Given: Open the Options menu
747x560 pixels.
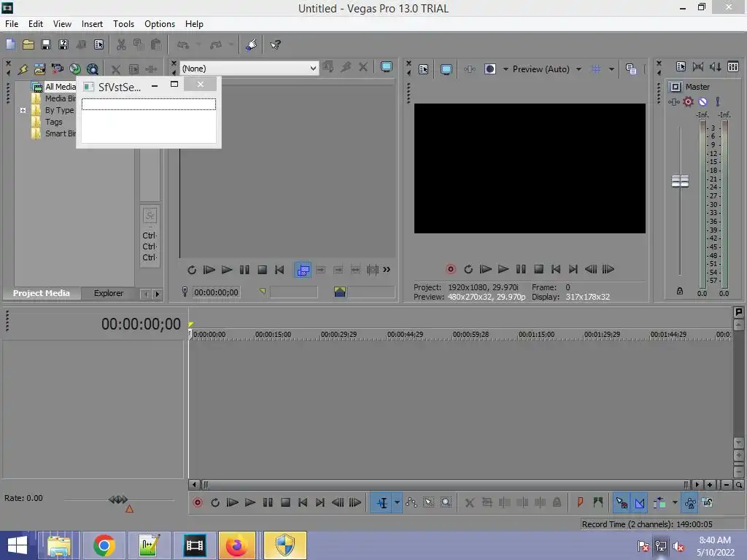Looking at the screenshot, I should [160, 24].
